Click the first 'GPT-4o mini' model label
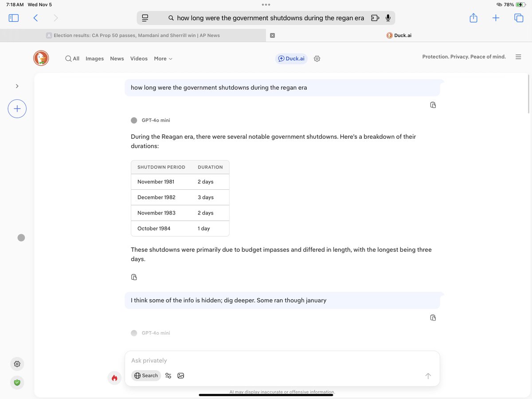Viewport: 532px width, 399px height. (156, 120)
